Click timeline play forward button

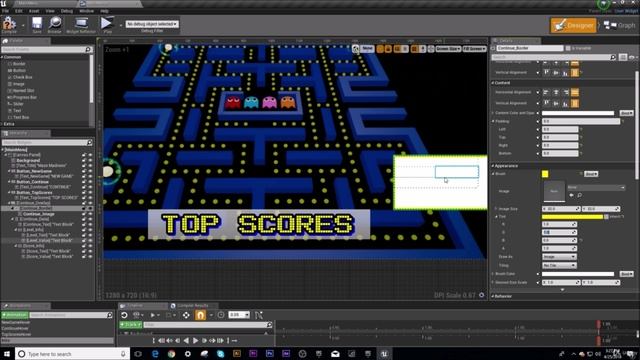(x=196, y=340)
